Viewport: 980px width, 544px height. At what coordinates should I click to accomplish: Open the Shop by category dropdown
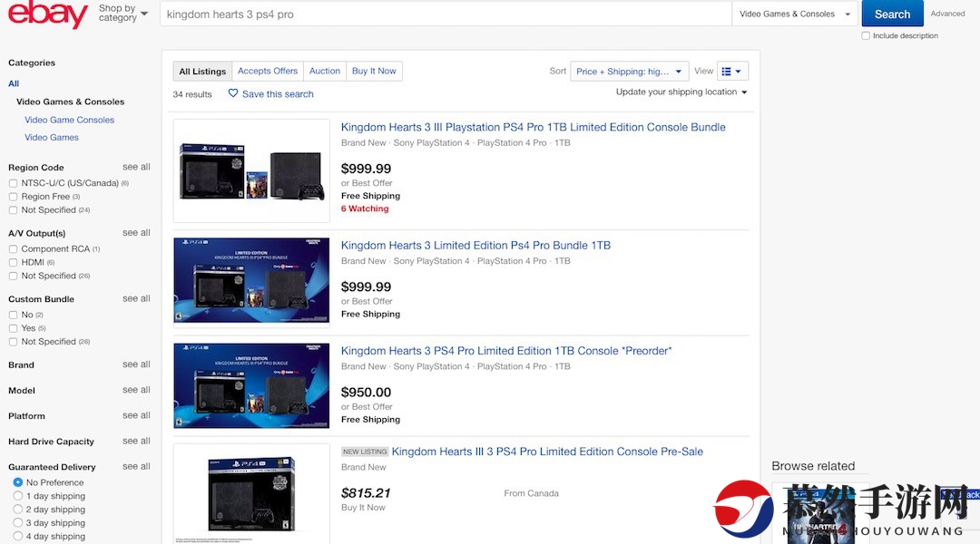pyautogui.click(x=122, y=13)
